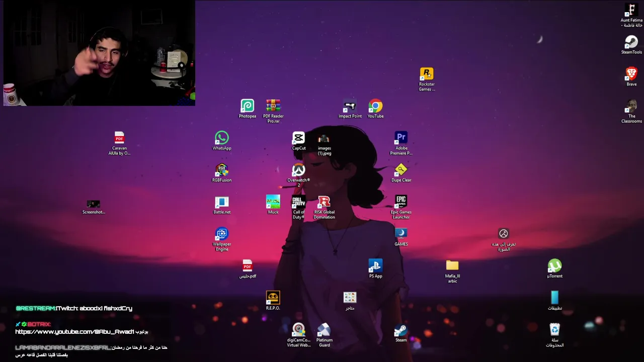The width and height of the screenshot is (644, 362).
Task: Open the Caravan AlUla PDF file
Action: 119,143
